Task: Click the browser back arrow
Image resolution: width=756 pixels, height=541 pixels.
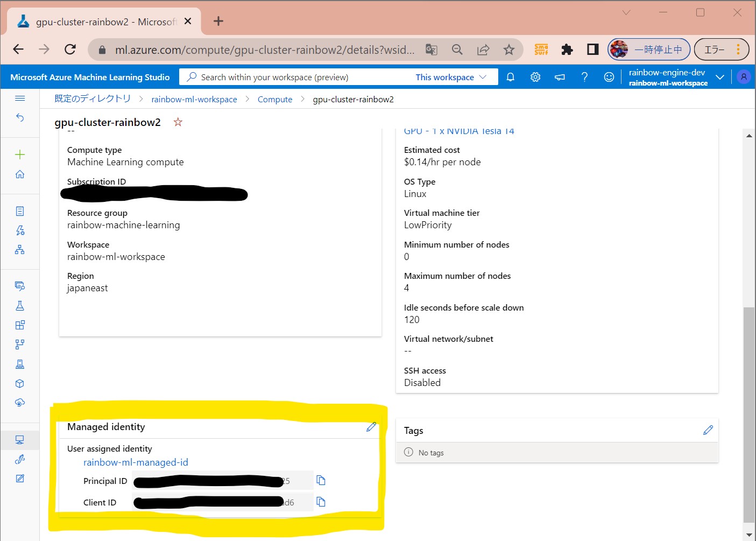Action: pyautogui.click(x=18, y=50)
